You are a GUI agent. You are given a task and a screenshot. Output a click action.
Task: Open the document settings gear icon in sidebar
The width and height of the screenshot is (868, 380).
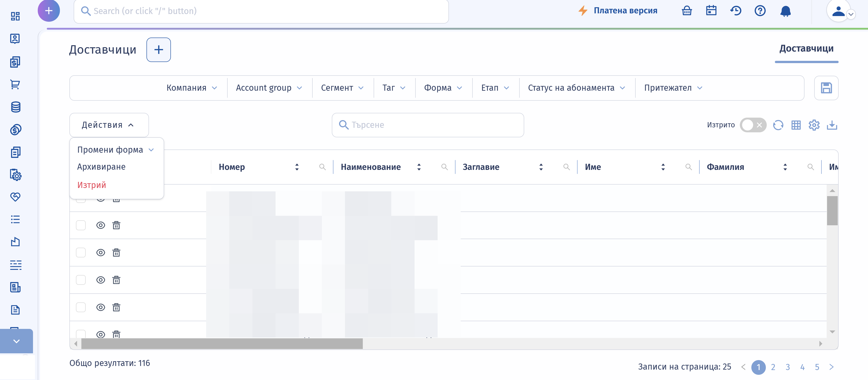(16, 175)
